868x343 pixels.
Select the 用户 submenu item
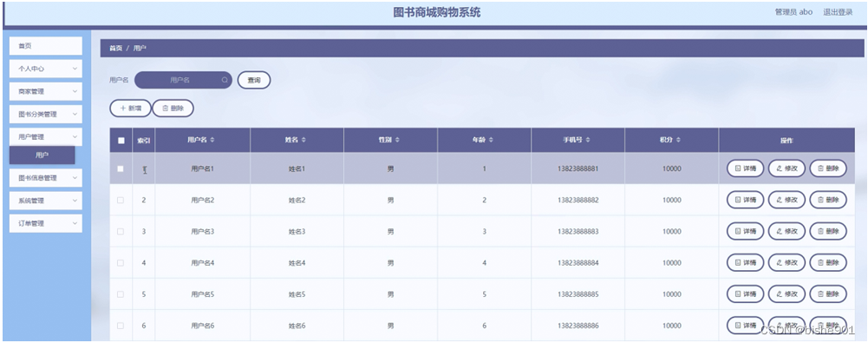tap(42, 155)
